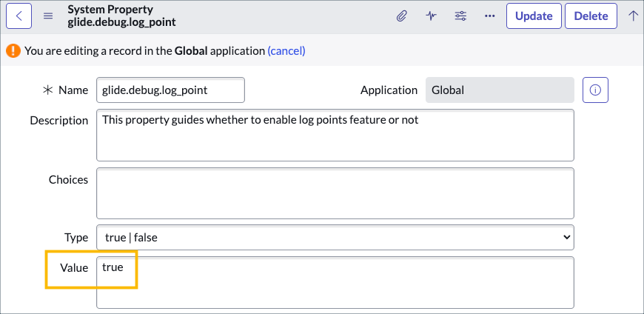Open more options ellipsis menu

pos(489,16)
